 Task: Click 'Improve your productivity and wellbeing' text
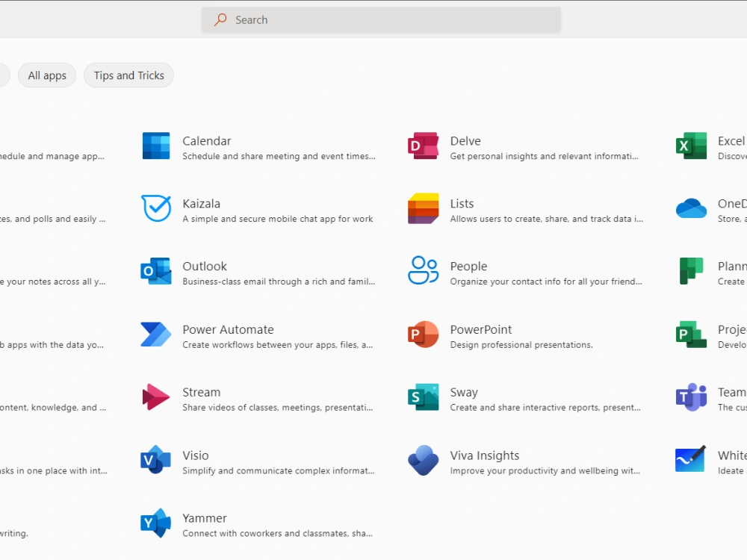click(x=545, y=471)
